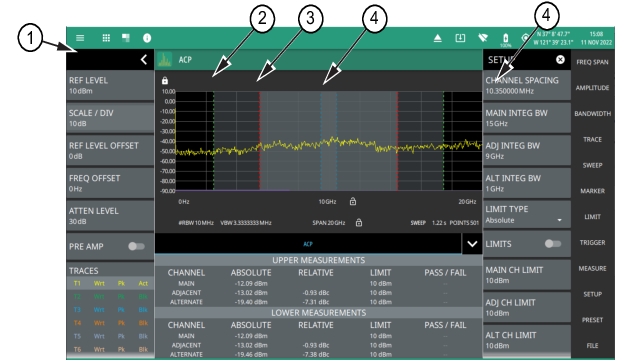Screen dimensions: 631x361
Task: Open the nine-dot grid apps icon
Action: [106, 38]
